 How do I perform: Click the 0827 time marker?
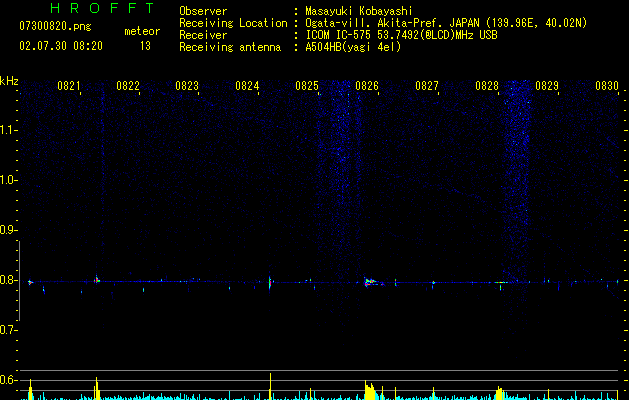(x=427, y=86)
